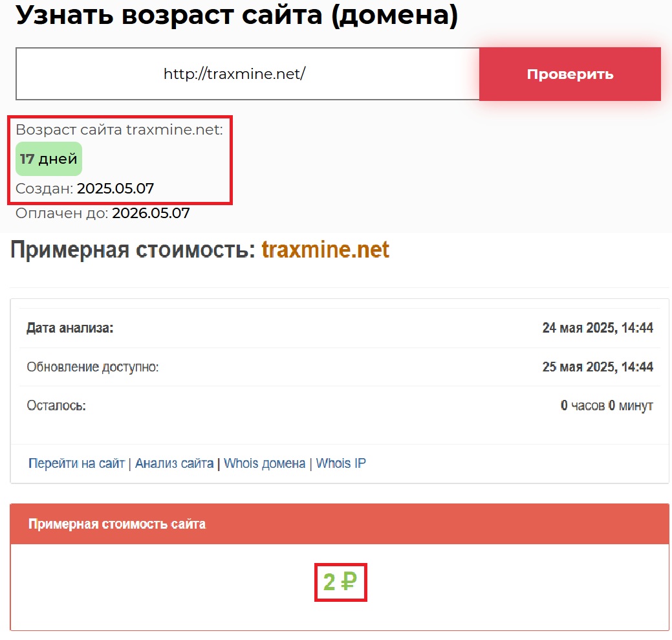Click the green "2 ₽" cost value
The height and width of the screenshot is (640, 672).
(340, 582)
